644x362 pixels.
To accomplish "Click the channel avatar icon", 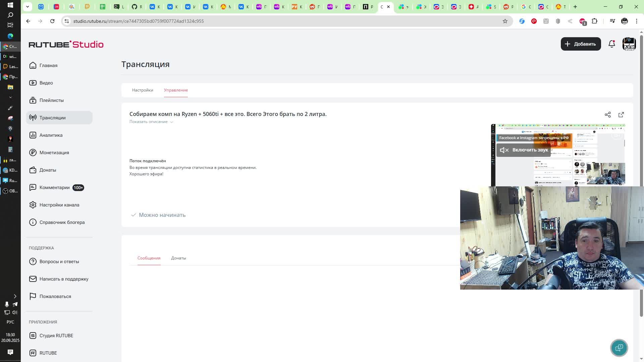I will point(629,44).
